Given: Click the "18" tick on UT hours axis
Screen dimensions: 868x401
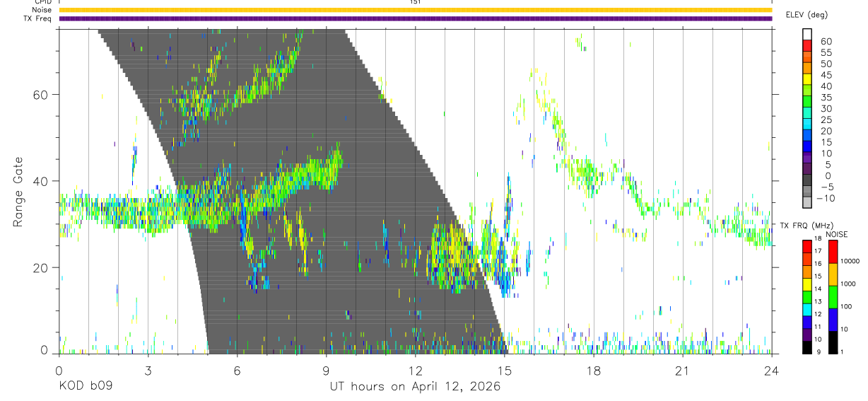Looking at the screenshot, I should pyautogui.click(x=593, y=370).
